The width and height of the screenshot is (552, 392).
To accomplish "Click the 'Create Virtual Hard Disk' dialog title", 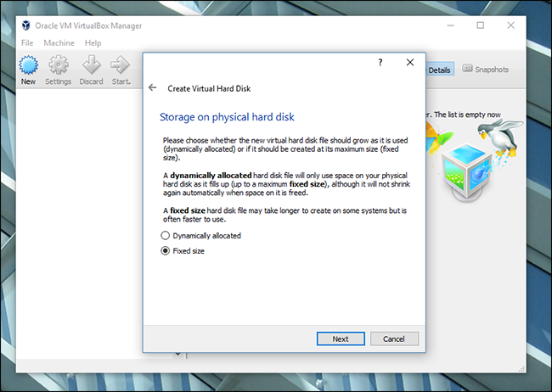I will click(x=209, y=89).
